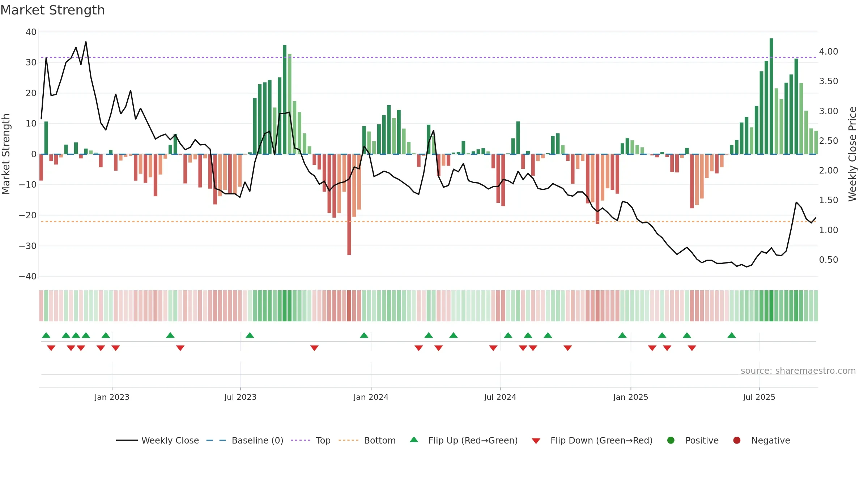Image resolution: width=868 pixels, height=488 pixels.
Task: Click the Top legend label
Action: click(323, 441)
